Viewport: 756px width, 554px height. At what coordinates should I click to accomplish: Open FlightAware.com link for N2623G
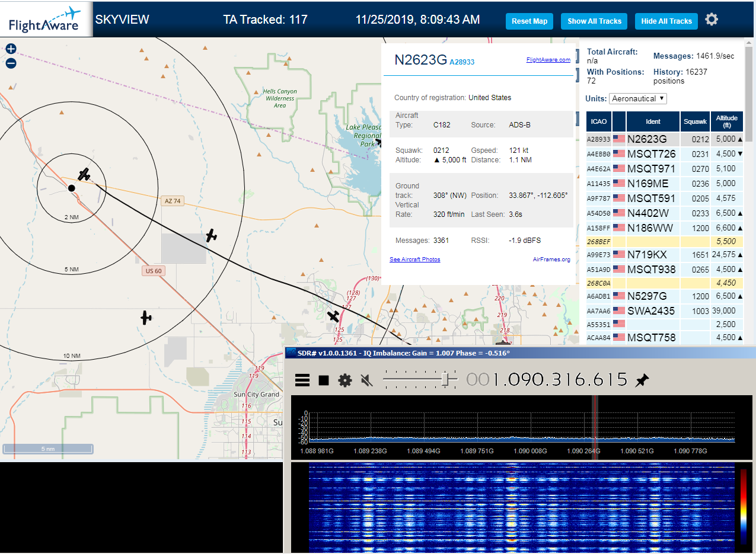click(x=548, y=60)
